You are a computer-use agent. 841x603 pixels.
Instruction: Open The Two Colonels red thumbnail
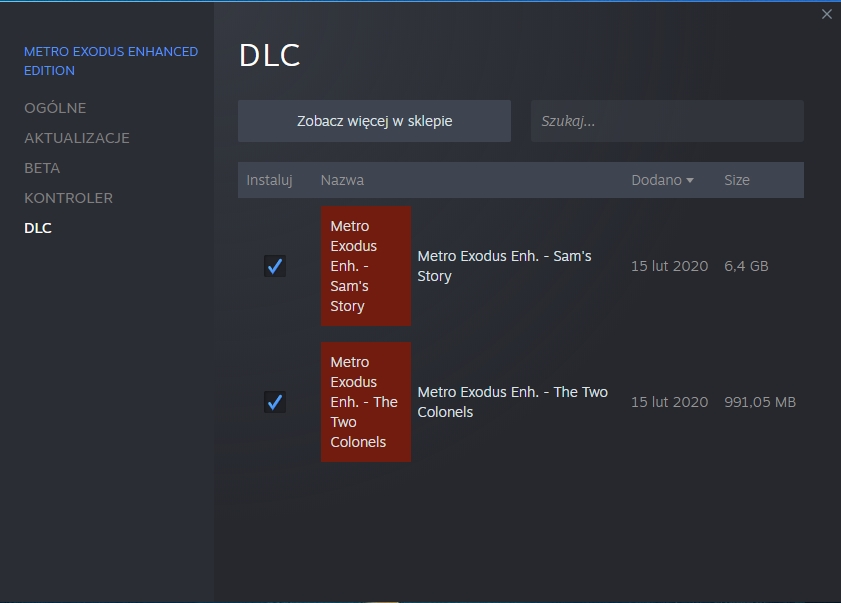(366, 402)
